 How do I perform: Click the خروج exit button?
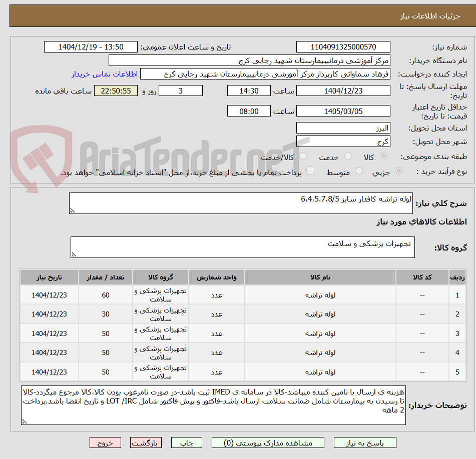[x=105, y=442]
